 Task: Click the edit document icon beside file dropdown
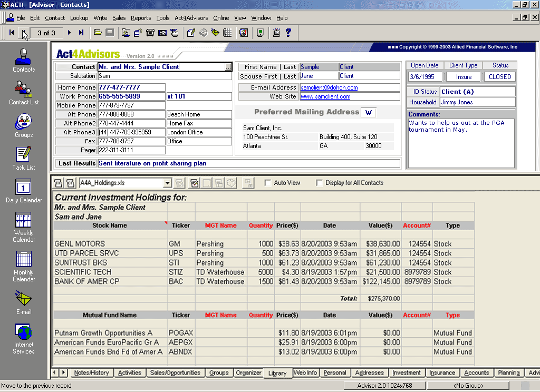(194, 183)
